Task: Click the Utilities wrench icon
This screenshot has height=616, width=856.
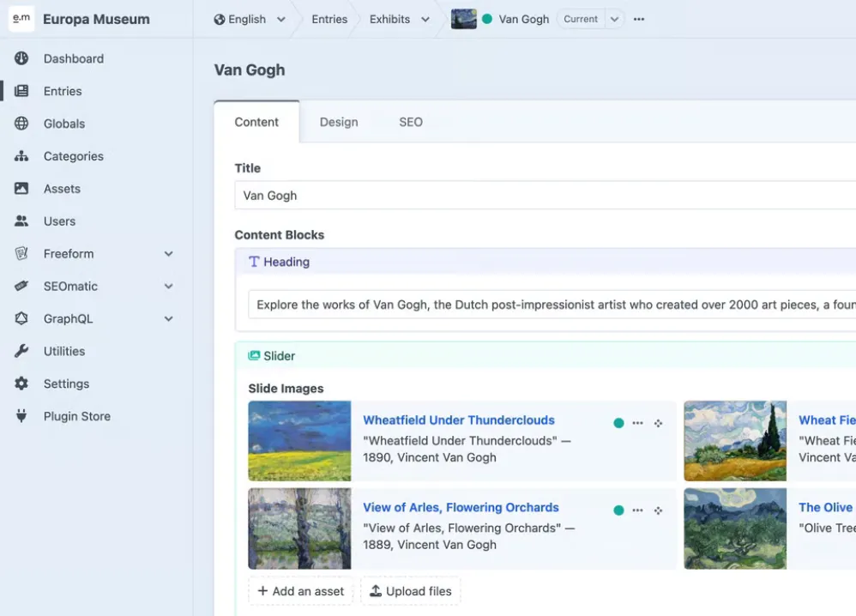Action: [21, 351]
